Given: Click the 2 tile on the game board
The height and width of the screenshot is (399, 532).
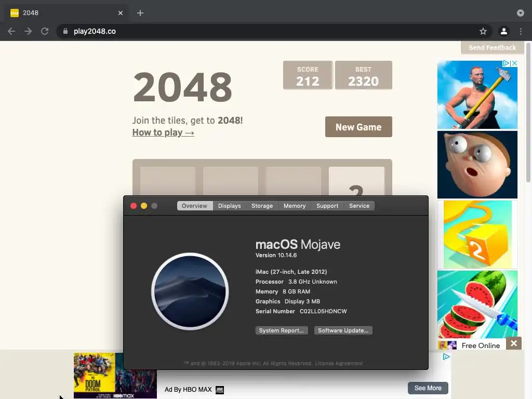Looking at the screenshot, I should coord(356,181).
